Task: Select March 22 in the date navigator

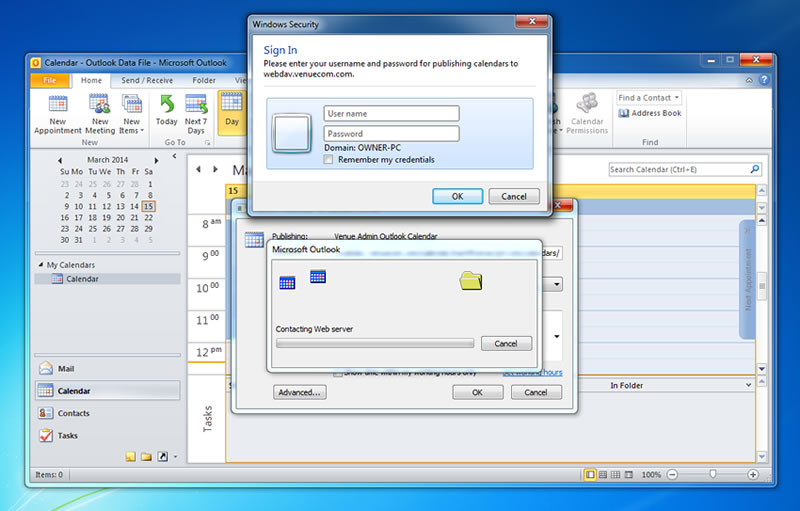Action: [x=148, y=217]
